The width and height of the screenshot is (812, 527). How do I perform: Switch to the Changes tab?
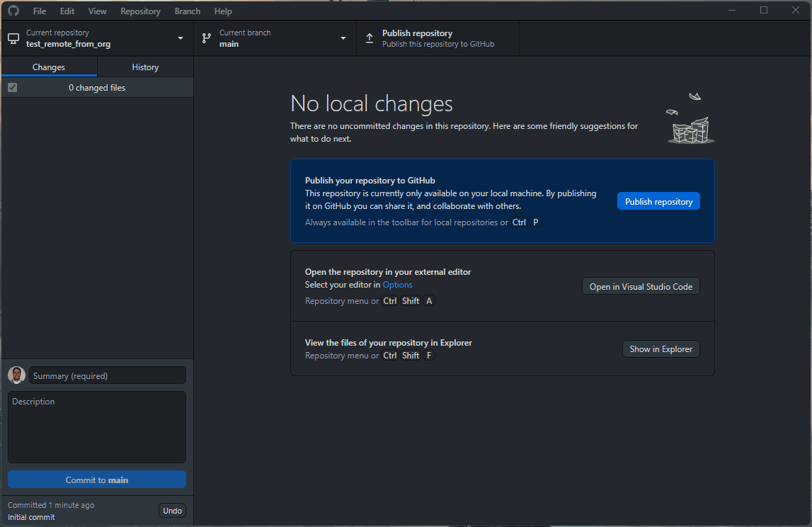tap(49, 67)
